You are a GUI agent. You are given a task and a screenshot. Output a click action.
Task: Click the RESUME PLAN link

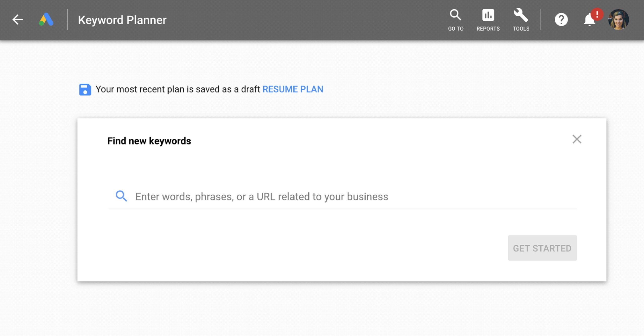(x=293, y=89)
